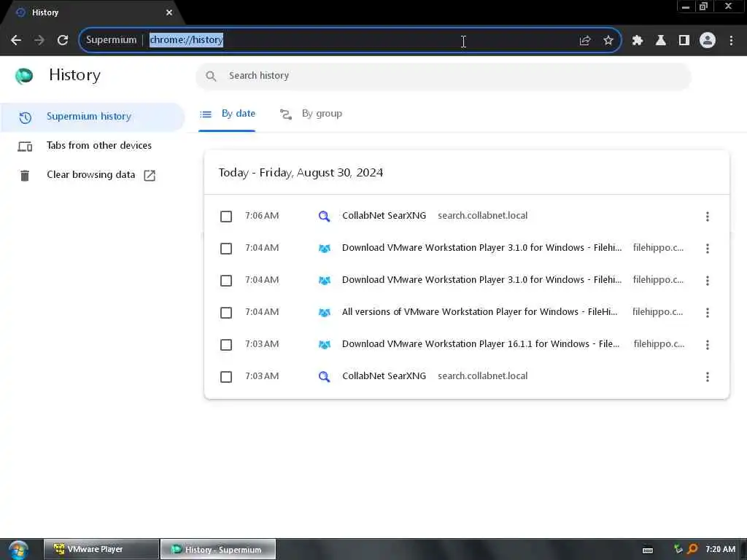Image resolution: width=747 pixels, height=560 pixels.
Task: Switch to the By date tab
Action: (x=228, y=114)
